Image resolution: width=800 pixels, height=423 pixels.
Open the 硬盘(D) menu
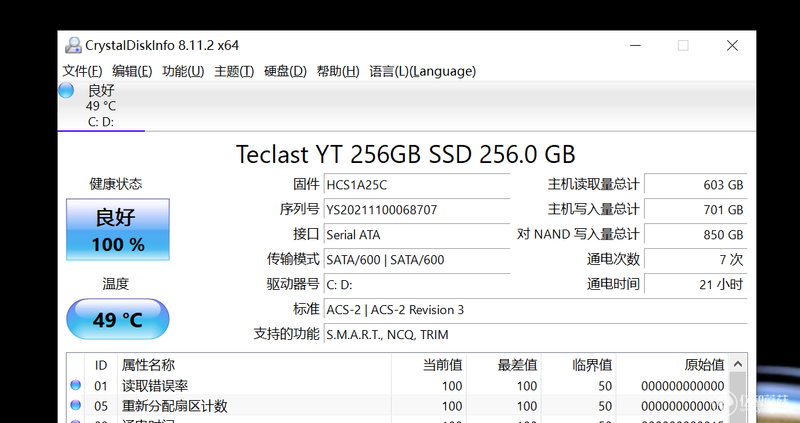coord(285,71)
